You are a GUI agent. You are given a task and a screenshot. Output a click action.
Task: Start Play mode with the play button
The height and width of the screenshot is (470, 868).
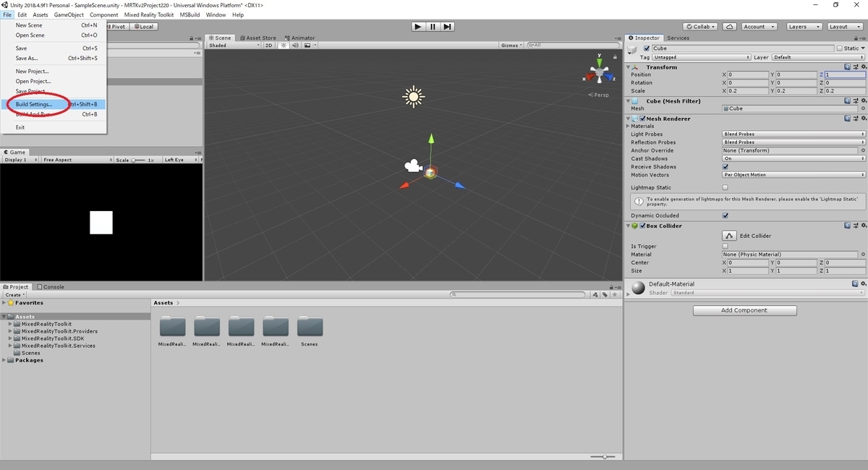click(418, 27)
